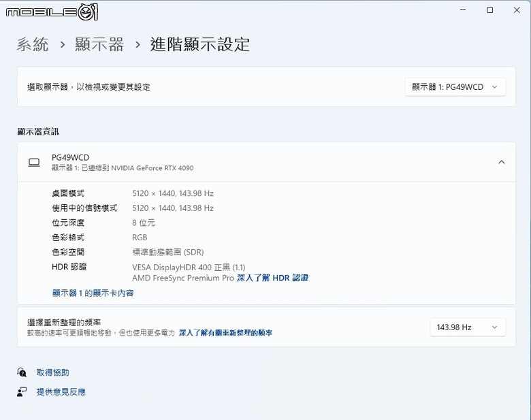Viewport: 531px width, 420px height.
Task: Click the 選擇重新整理的頻率 label
Action: 64,323
